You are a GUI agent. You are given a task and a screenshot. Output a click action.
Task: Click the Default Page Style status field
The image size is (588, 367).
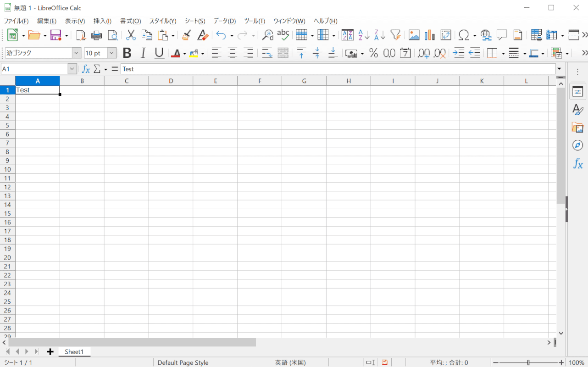pos(183,362)
